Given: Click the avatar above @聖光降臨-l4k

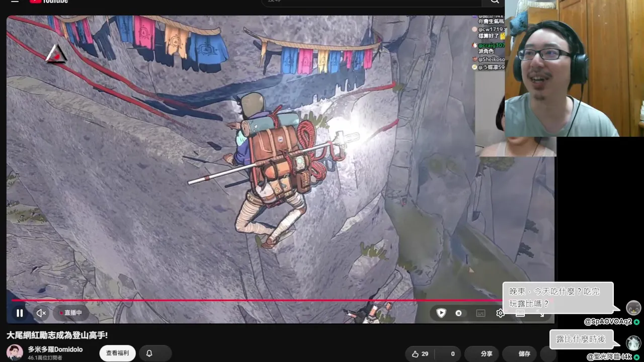Looking at the screenshot, I should tap(633, 343).
